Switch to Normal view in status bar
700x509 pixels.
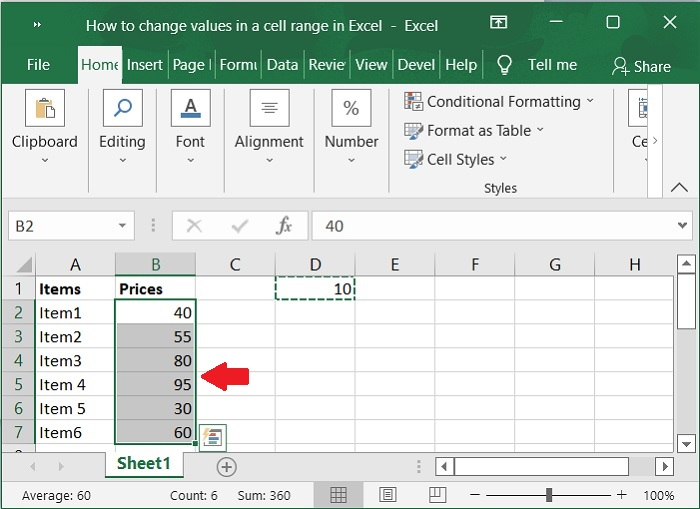(339, 495)
